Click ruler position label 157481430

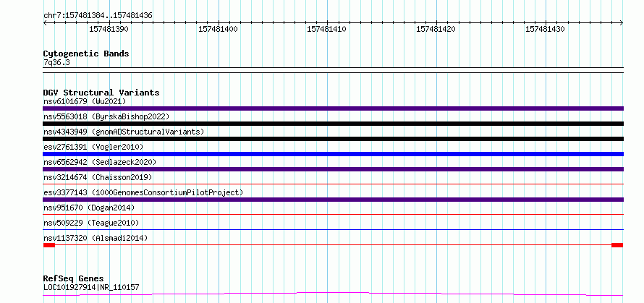(x=545, y=29)
